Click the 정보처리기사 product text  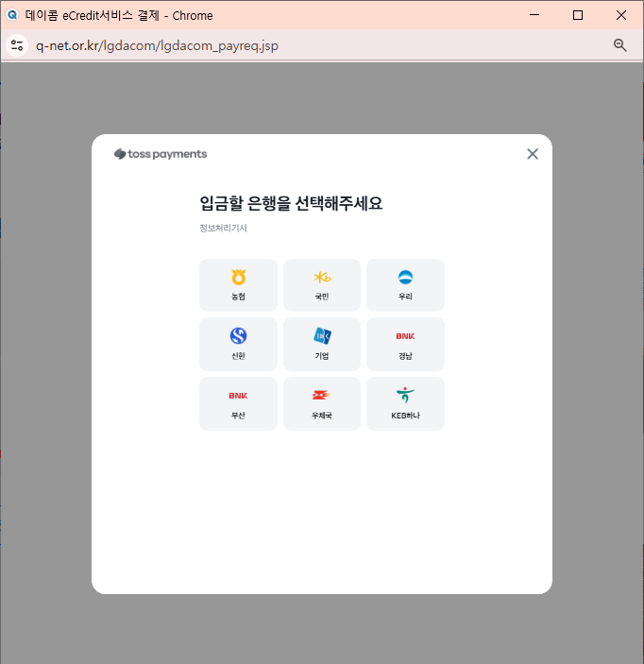pos(223,228)
